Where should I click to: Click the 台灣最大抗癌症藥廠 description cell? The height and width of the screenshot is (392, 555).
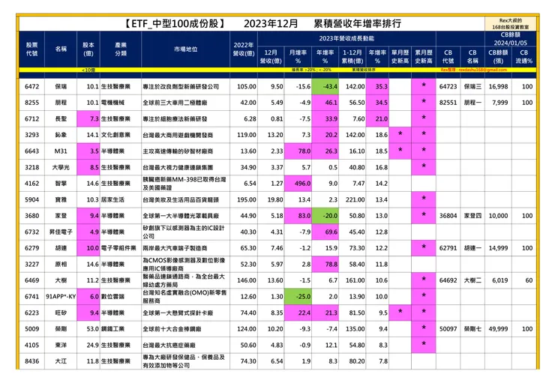[185, 345]
